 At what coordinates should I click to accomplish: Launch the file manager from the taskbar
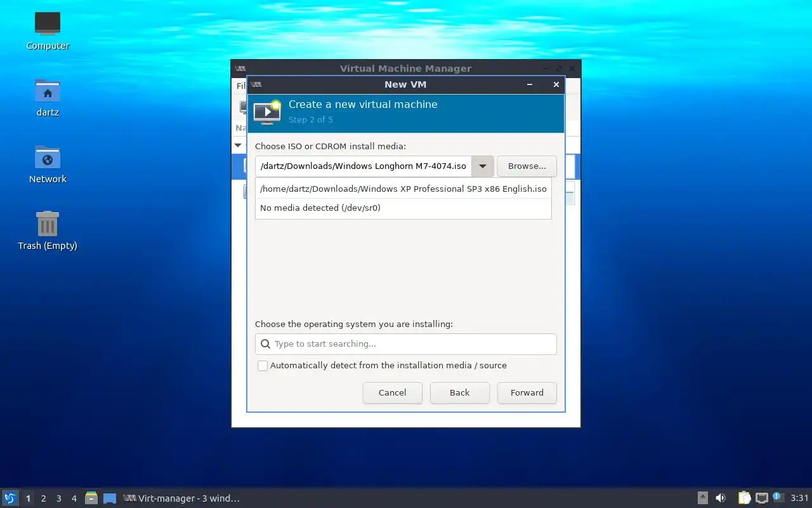coord(91,498)
